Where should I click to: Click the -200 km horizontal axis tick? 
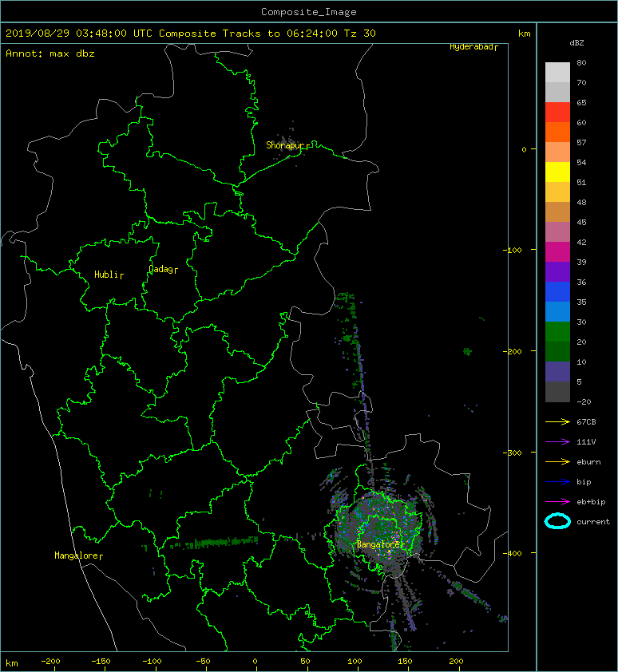coord(50,662)
